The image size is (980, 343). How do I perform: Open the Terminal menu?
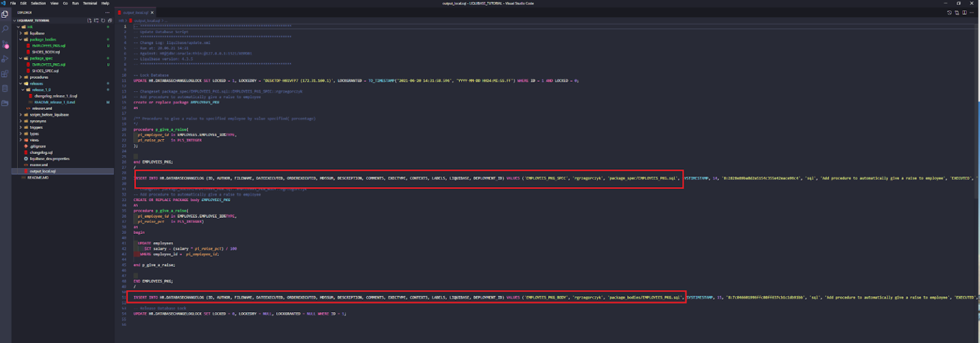coord(90,3)
